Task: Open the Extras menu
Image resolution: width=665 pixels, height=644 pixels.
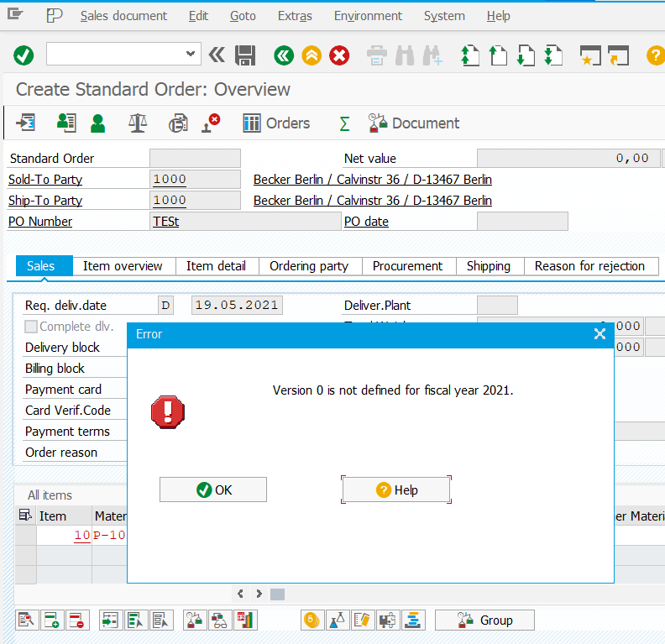Action: coord(295,16)
